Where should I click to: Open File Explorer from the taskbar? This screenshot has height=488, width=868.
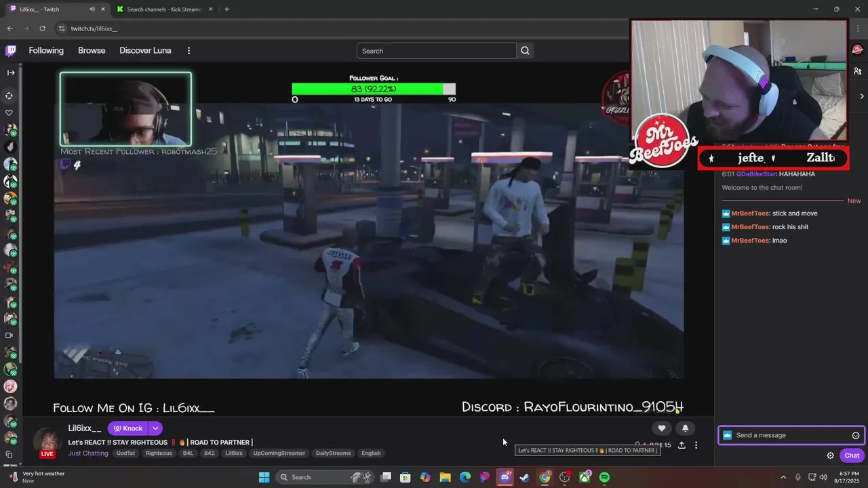tap(445, 477)
